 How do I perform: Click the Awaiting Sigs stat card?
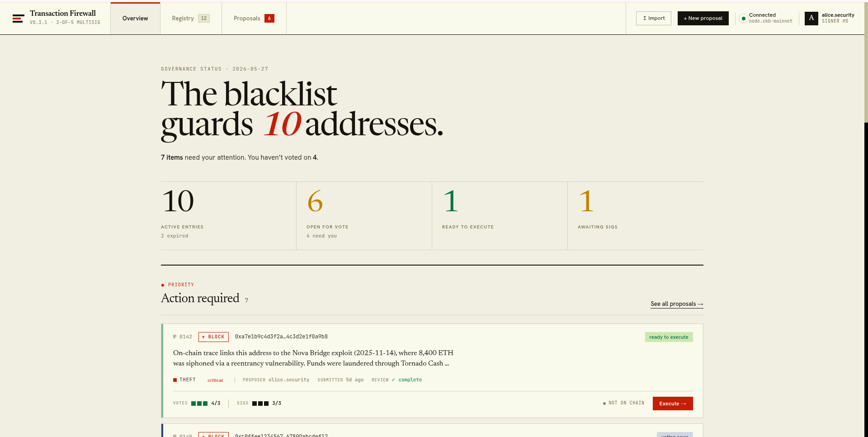(x=636, y=216)
